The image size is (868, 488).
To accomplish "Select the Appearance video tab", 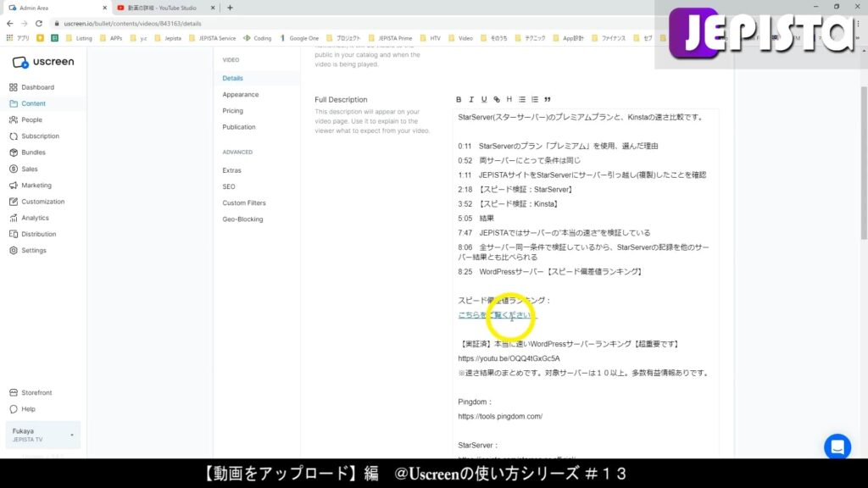I will point(240,95).
